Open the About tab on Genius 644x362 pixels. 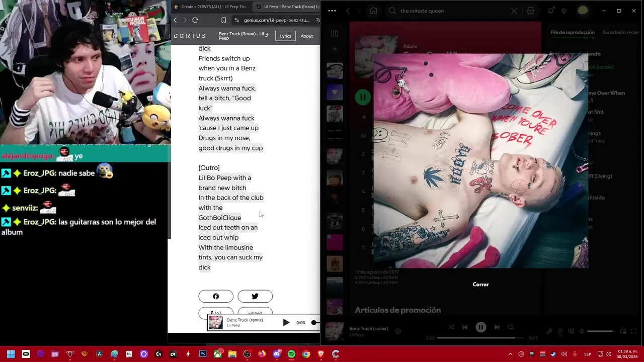(x=306, y=36)
